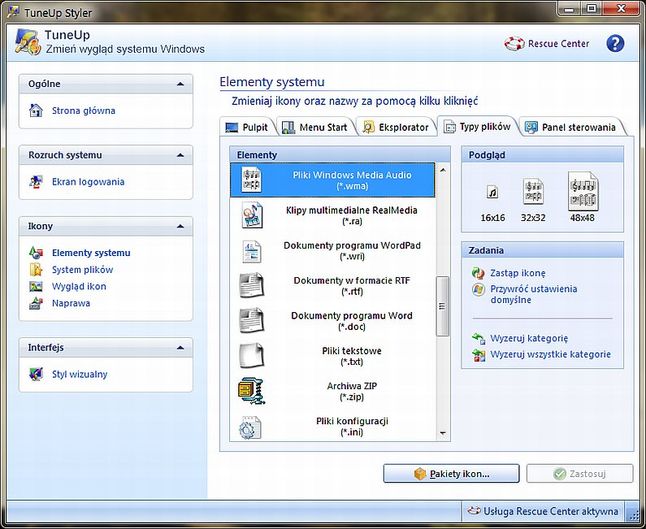Click the list scroll up arrow
Image resolution: width=646 pixels, height=529 pixels.
(443, 170)
